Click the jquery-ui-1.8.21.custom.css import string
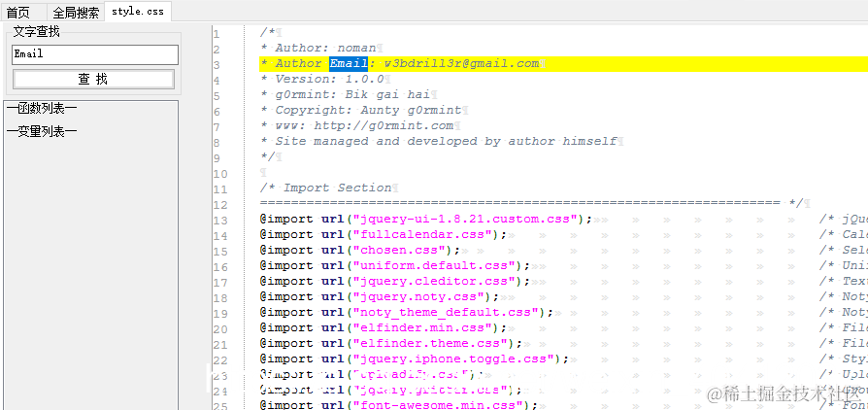Viewport: 868px width, 410px height. [469, 219]
